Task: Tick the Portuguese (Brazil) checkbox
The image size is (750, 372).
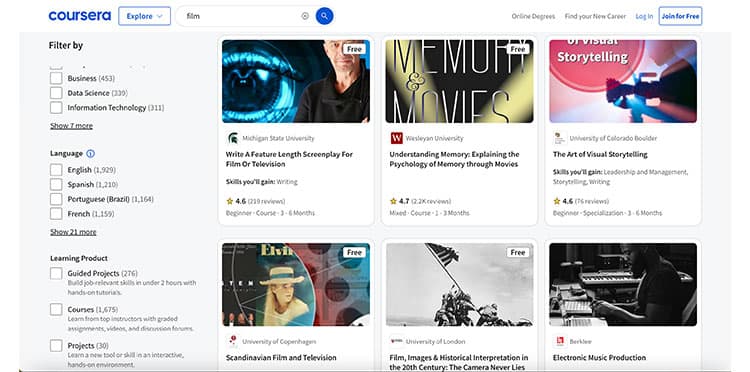Action: [56, 199]
